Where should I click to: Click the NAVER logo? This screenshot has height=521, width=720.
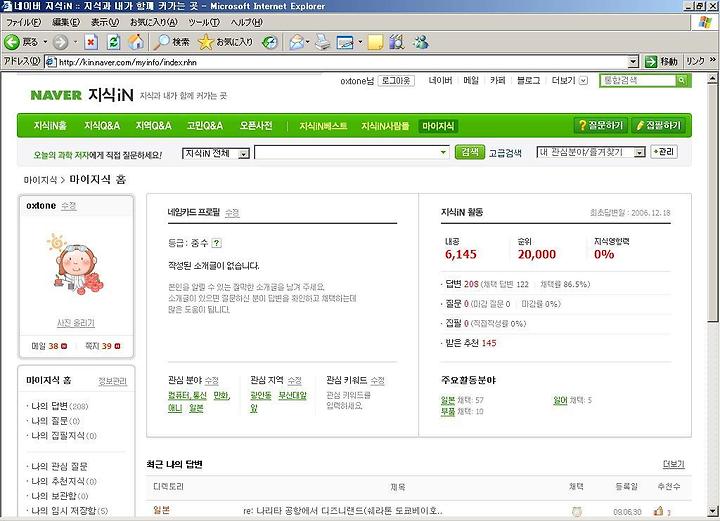56,95
